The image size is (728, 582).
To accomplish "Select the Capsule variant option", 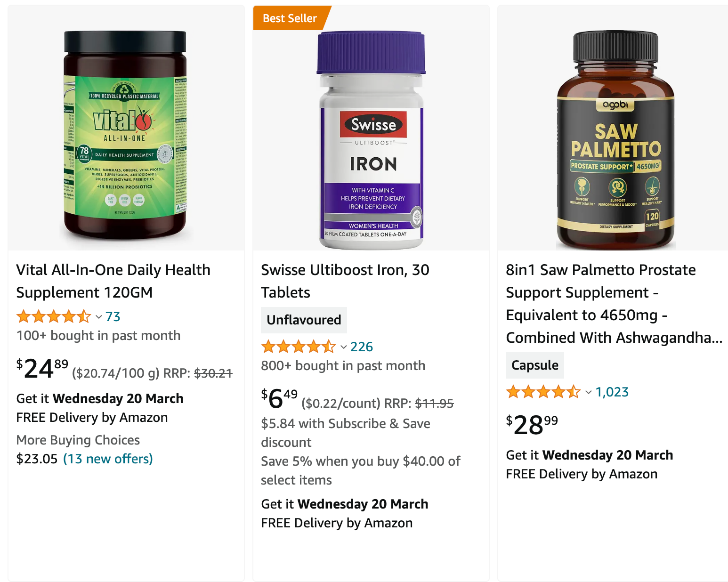I will 534,365.
